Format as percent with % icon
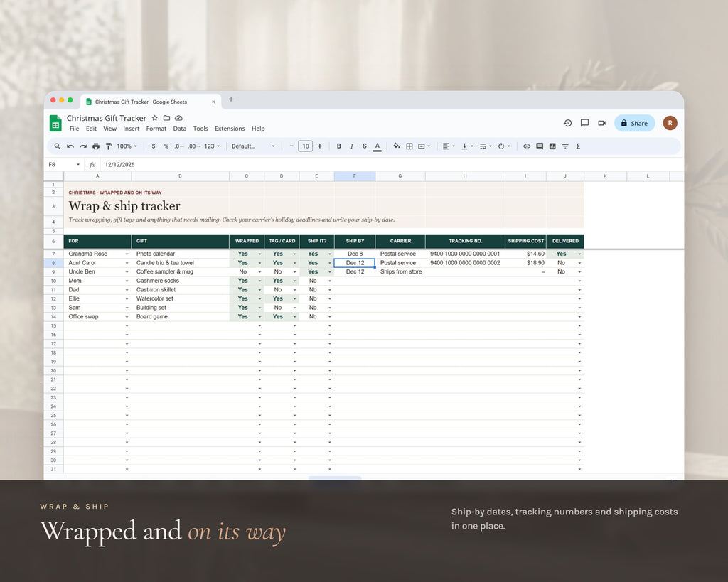Screen dimensions: 728x582 pyautogui.click(x=166, y=146)
